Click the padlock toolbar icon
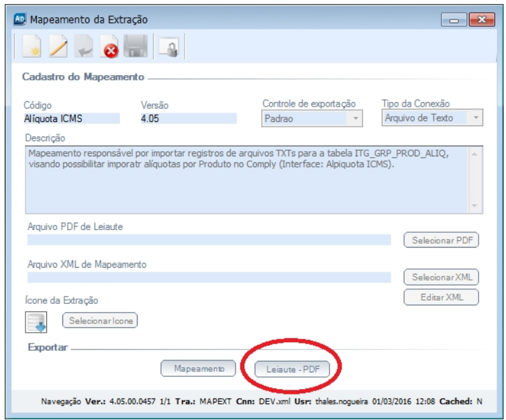This screenshot has height=420, width=506. 168,47
